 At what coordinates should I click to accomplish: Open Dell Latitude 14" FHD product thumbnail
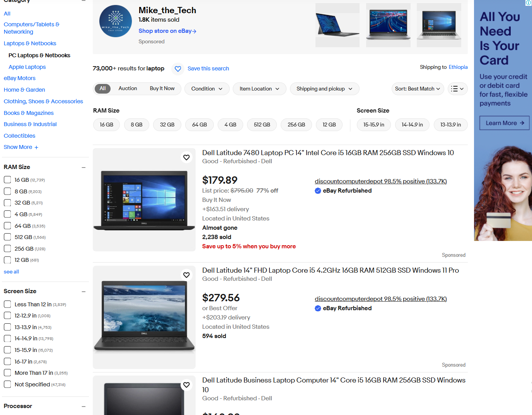coord(144,317)
